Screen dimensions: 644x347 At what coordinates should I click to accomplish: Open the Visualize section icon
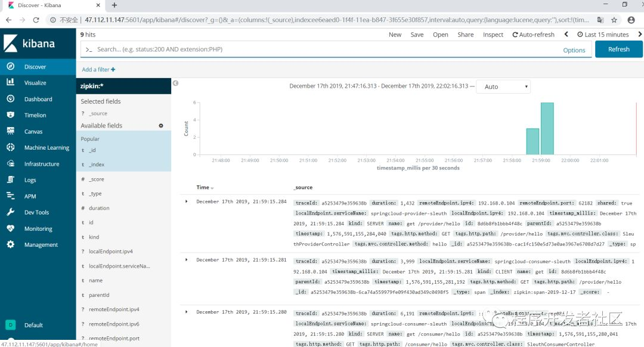coord(10,82)
